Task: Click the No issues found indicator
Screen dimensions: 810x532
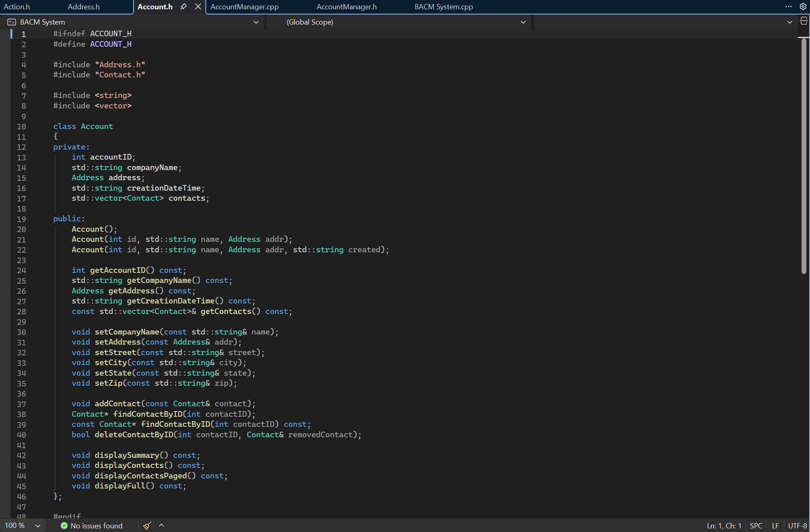Action: pyautogui.click(x=96, y=526)
